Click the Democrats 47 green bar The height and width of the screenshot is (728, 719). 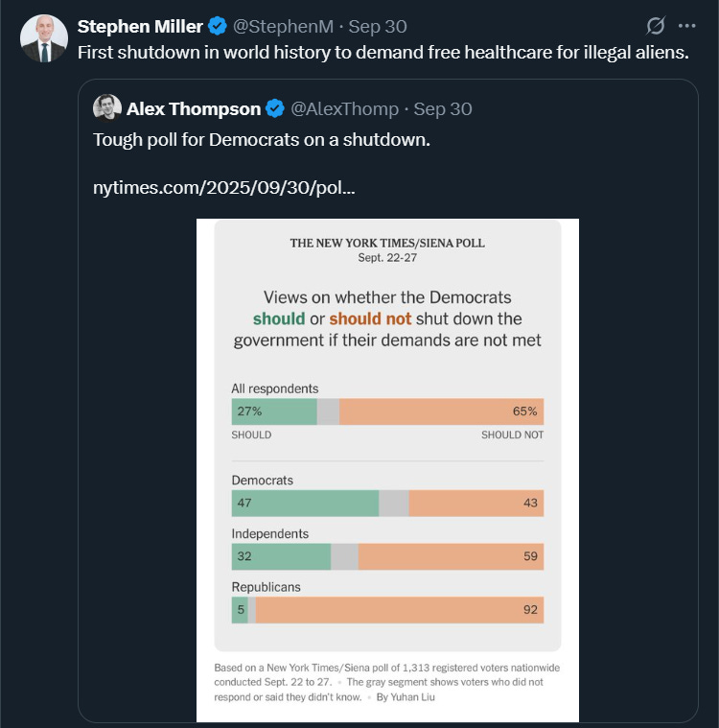point(306,503)
